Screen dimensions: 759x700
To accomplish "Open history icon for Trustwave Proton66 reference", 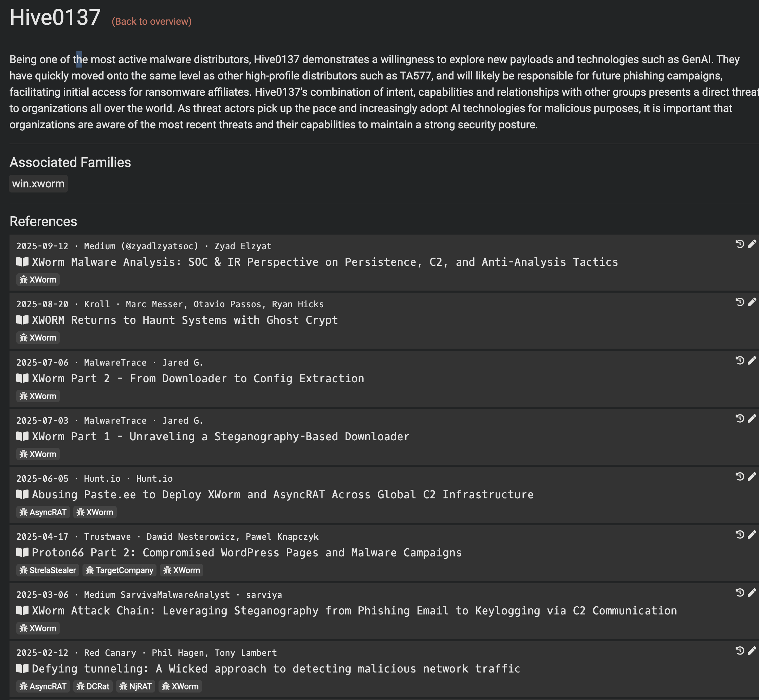I will pyautogui.click(x=740, y=534).
